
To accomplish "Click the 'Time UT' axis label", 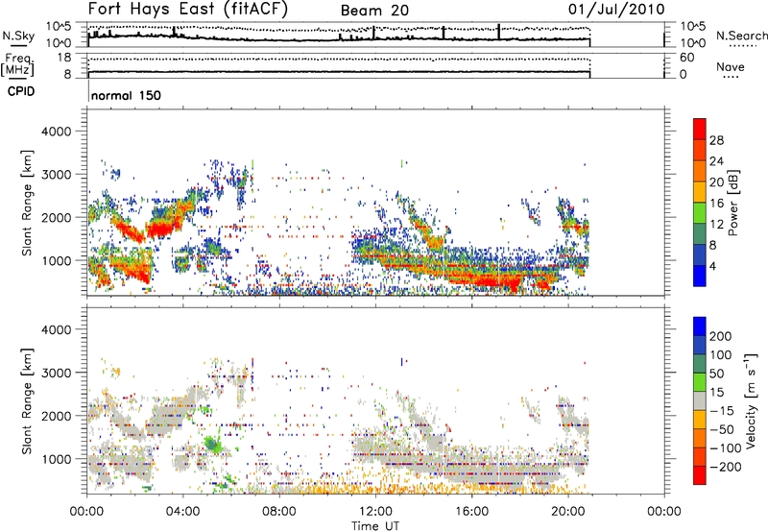I will [375, 525].
